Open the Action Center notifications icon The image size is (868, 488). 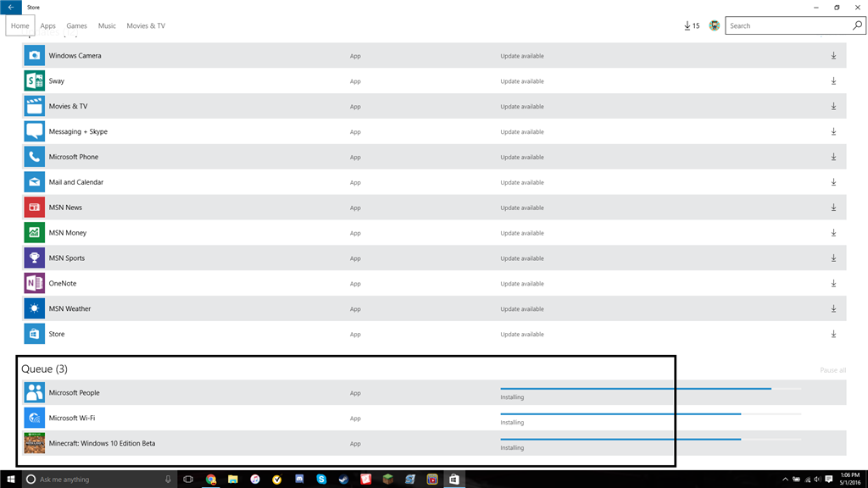829,480
